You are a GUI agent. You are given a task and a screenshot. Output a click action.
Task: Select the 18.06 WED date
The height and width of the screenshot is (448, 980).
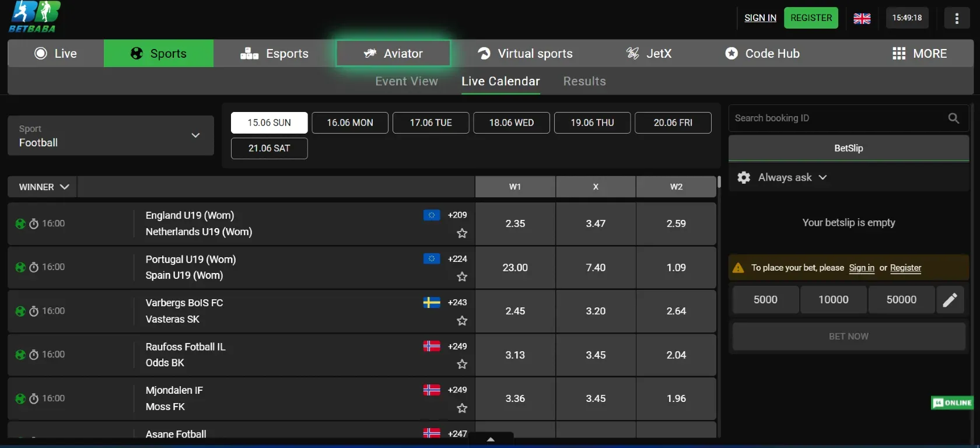[x=512, y=123]
